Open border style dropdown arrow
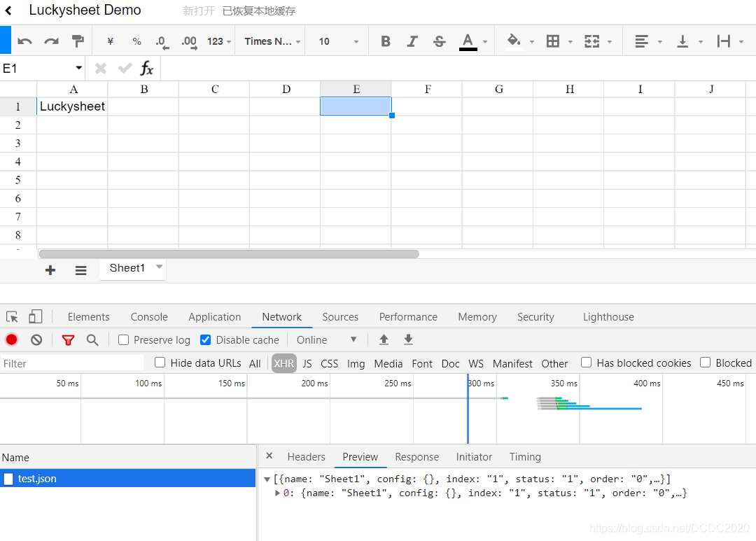 570,42
